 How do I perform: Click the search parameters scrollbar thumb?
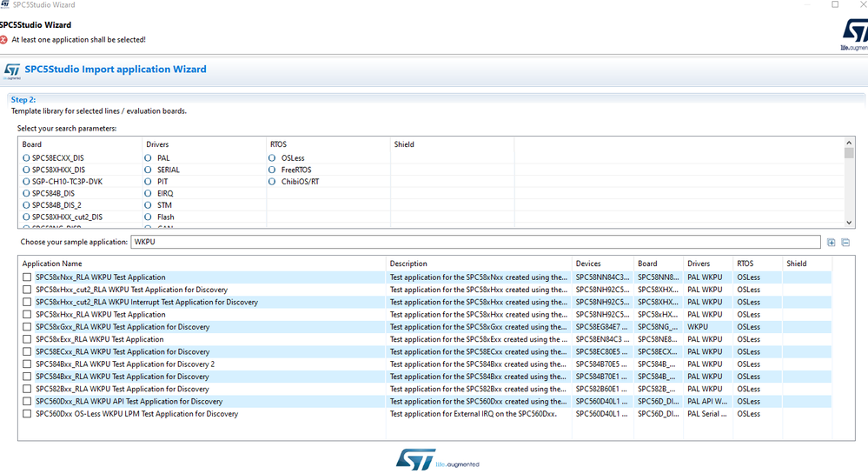coord(849,153)
